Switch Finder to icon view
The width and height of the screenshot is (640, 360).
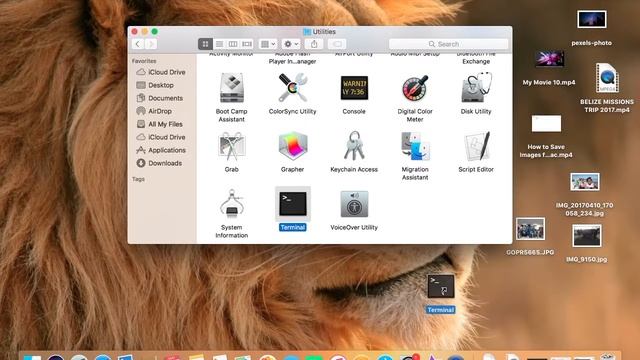205,44
